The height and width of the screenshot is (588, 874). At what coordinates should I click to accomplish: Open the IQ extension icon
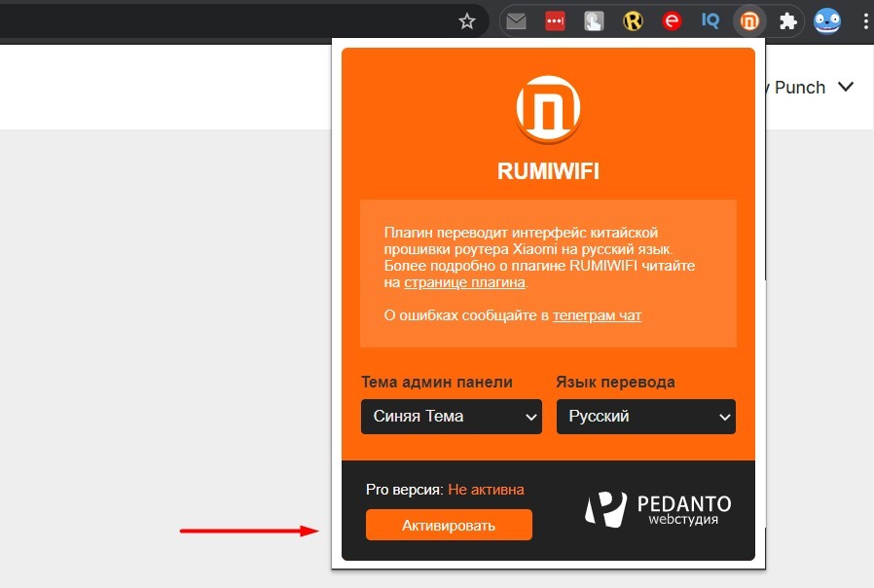(x=710, y=21)
